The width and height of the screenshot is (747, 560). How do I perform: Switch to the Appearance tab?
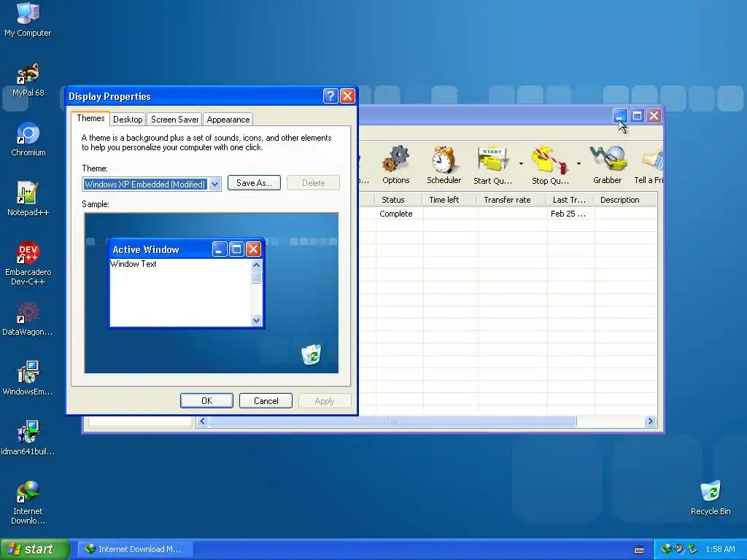tap(228, 120)
